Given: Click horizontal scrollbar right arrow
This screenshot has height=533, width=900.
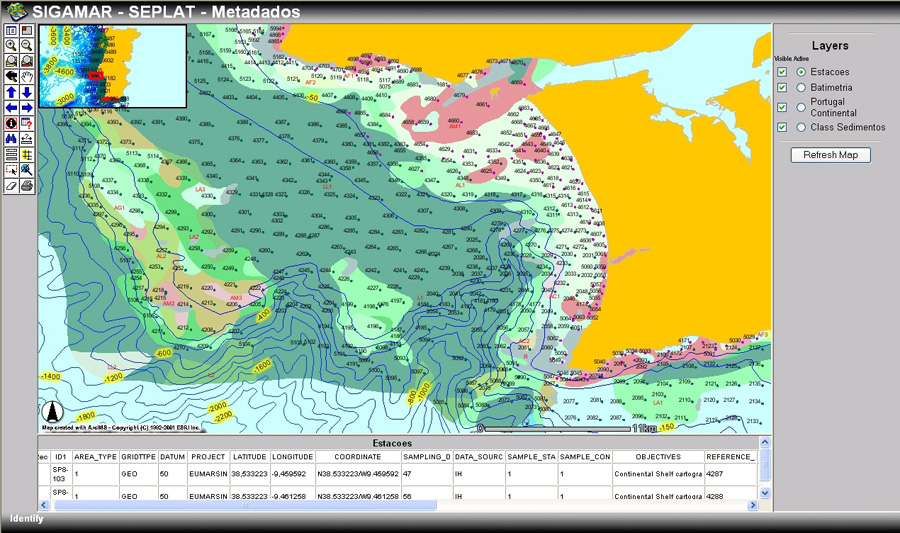Looking at the screenshot, I should click(x=753, y=505).
